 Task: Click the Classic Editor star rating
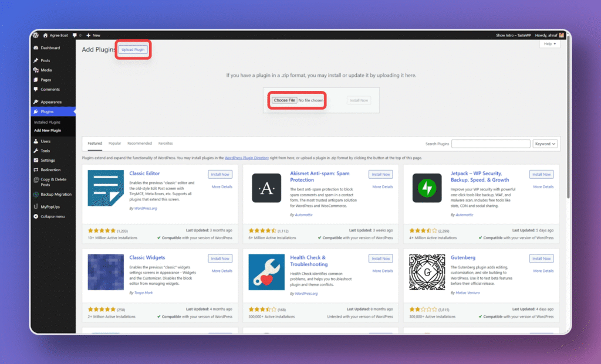102,230
